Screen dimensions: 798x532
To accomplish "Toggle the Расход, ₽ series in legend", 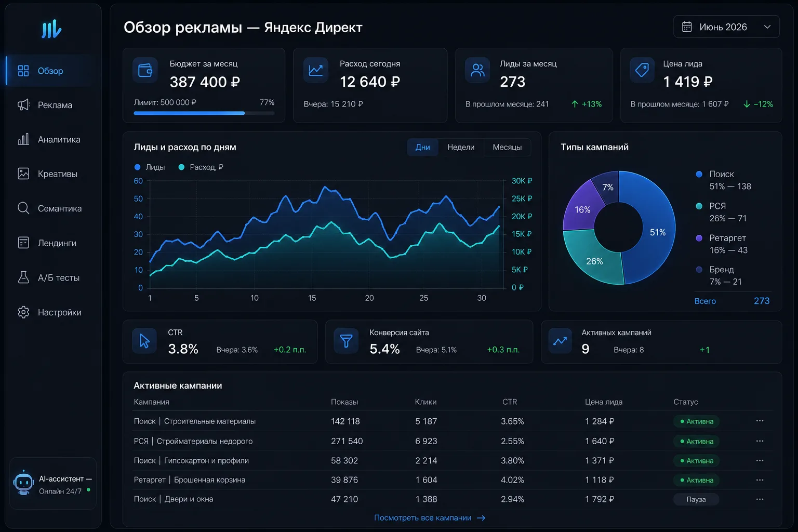I will 201,167.
